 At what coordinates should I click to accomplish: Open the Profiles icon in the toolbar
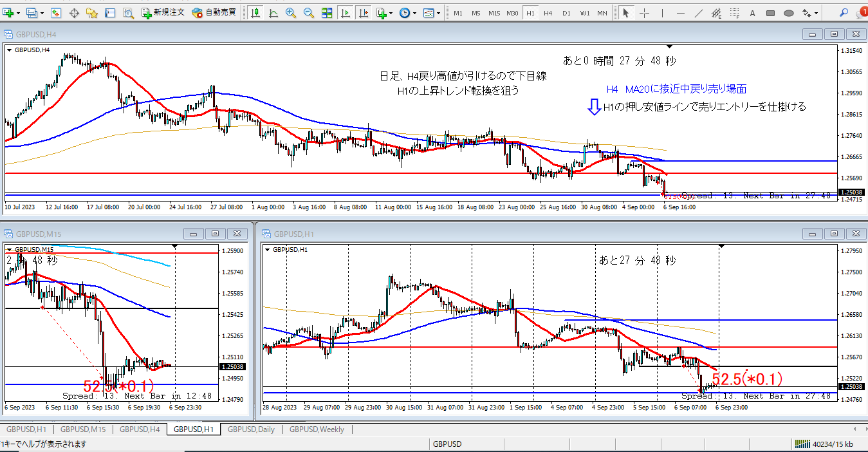(x=32, y=13)
